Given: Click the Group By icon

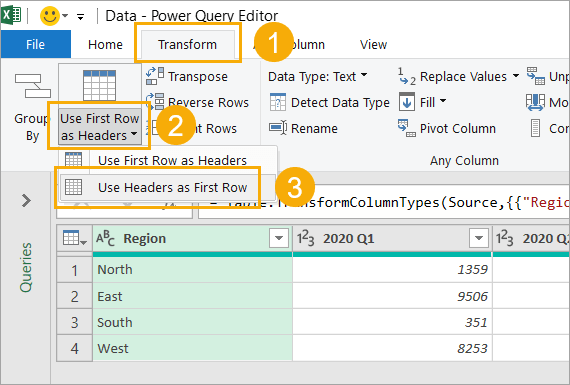Looking at the screenshot, I should click(33, 86).
